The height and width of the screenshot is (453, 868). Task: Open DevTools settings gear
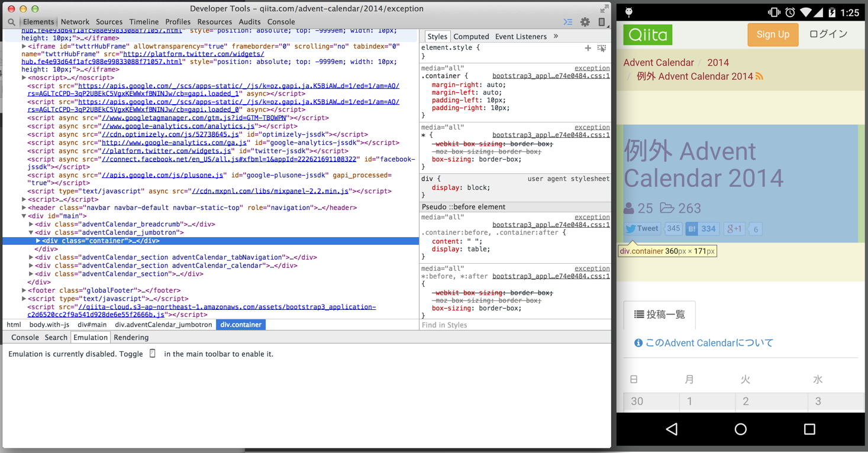(x=585, y=22)
